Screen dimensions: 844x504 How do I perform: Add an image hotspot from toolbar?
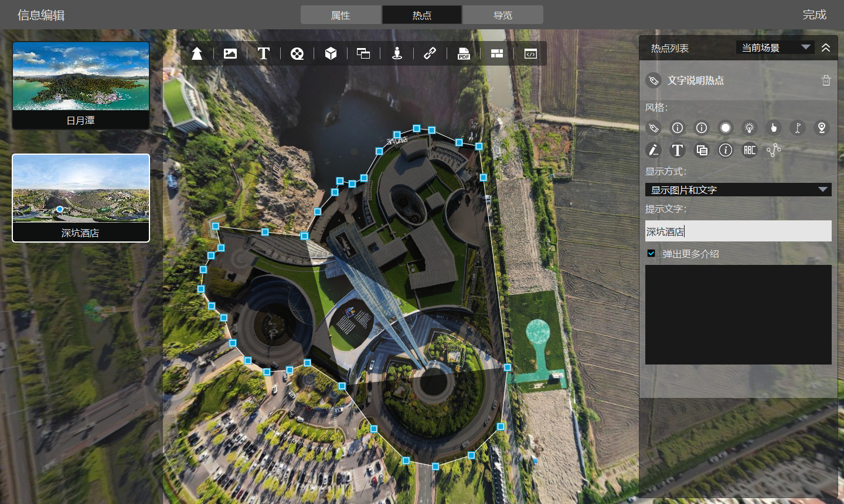tap(230, 54)
